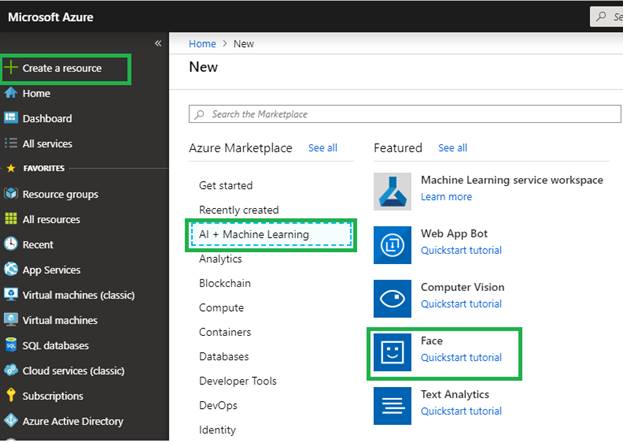Click See all next to Azure Marketplace

point(323,148)
